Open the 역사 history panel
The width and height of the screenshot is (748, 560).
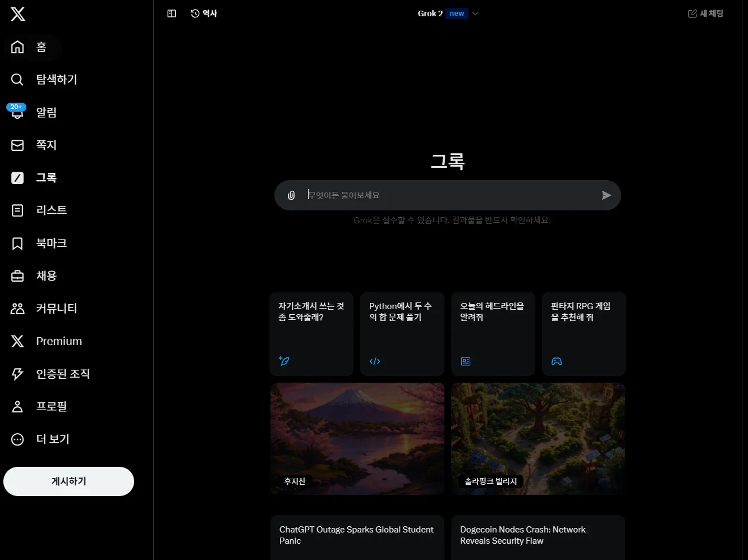pos(204,13)
